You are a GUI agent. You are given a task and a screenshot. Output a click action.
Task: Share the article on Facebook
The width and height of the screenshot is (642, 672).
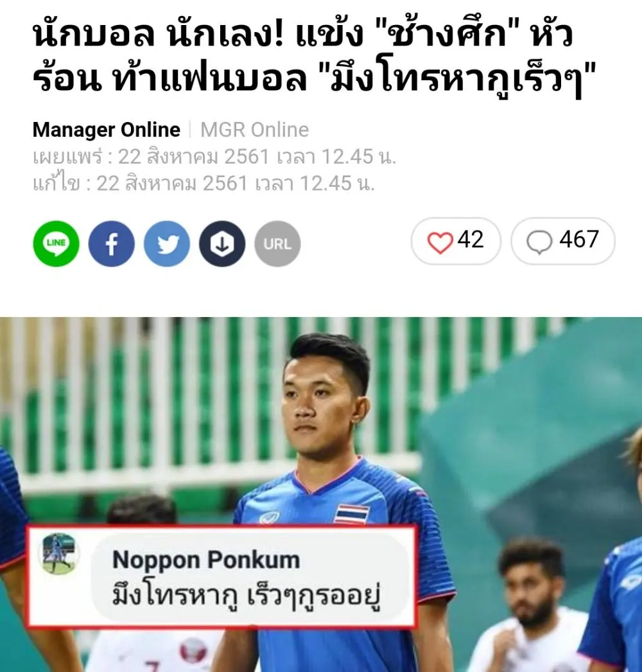click(x=112, y=244)
